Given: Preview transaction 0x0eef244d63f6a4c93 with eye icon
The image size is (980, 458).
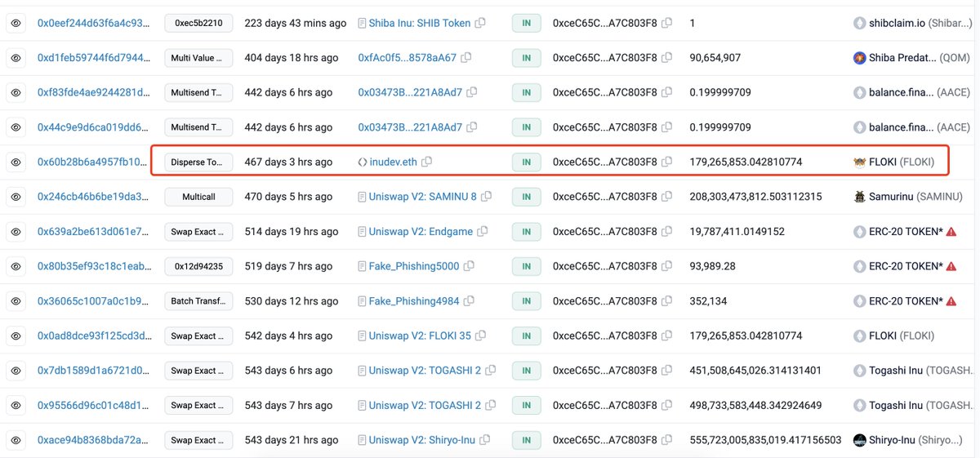Looking at the screenshot, I should point(16,24).
